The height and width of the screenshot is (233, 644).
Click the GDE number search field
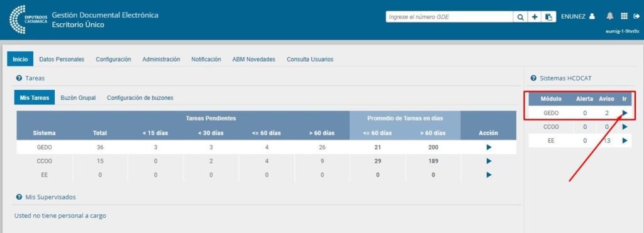tap(449, 17)
